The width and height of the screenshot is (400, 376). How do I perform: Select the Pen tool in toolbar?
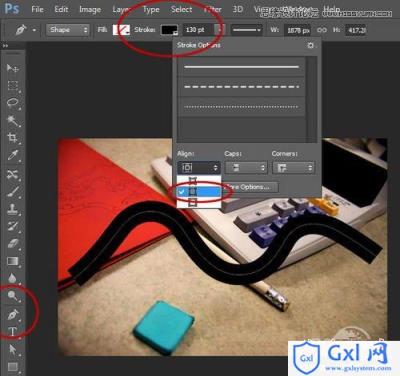[x=13, y=314]
